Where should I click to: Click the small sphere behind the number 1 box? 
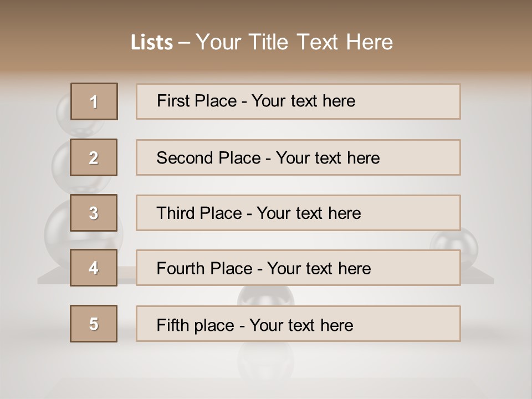point(63,108)
